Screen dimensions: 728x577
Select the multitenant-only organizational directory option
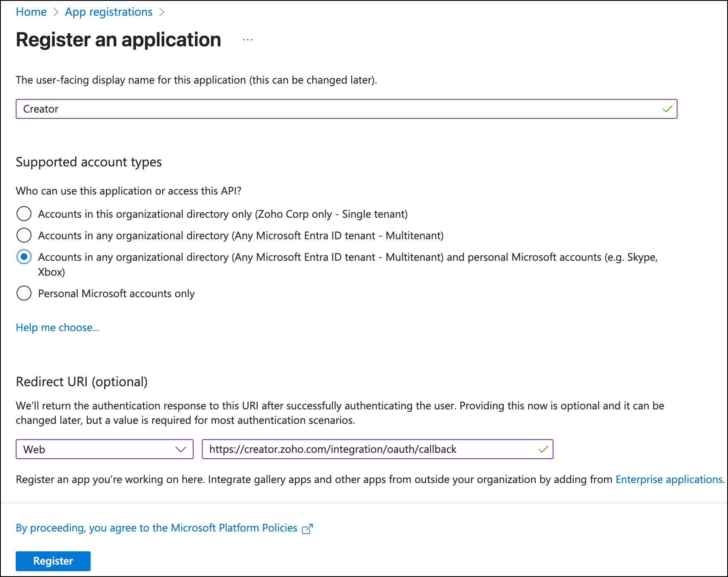[24, 236]
